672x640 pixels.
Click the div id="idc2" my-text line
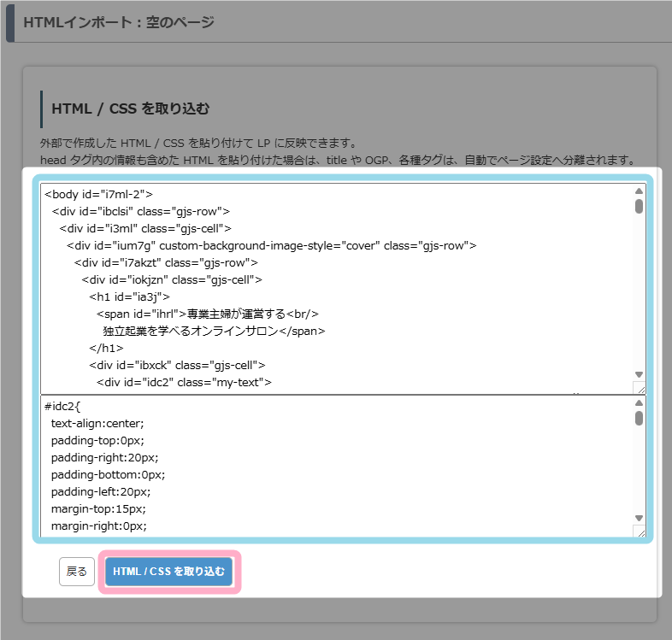(184, 382)
